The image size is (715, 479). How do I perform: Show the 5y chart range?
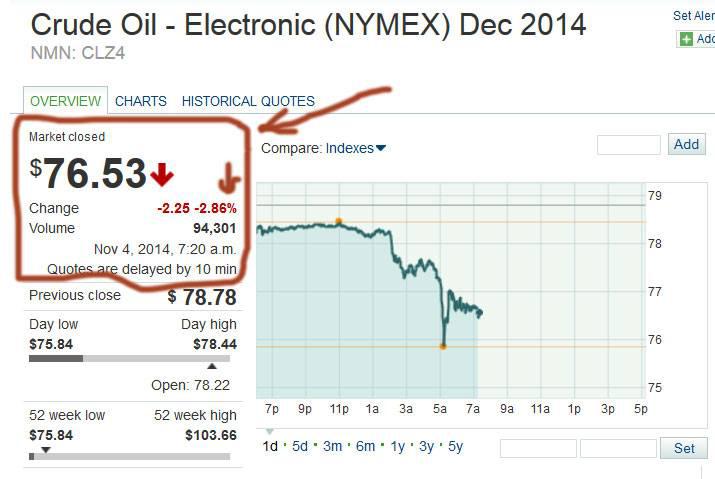click(x=455, y=447)
